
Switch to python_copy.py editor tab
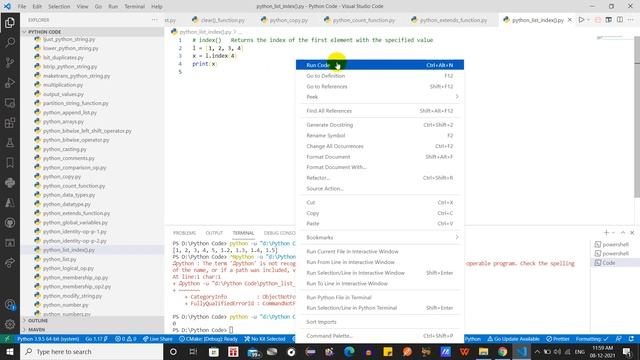[284, 20]
